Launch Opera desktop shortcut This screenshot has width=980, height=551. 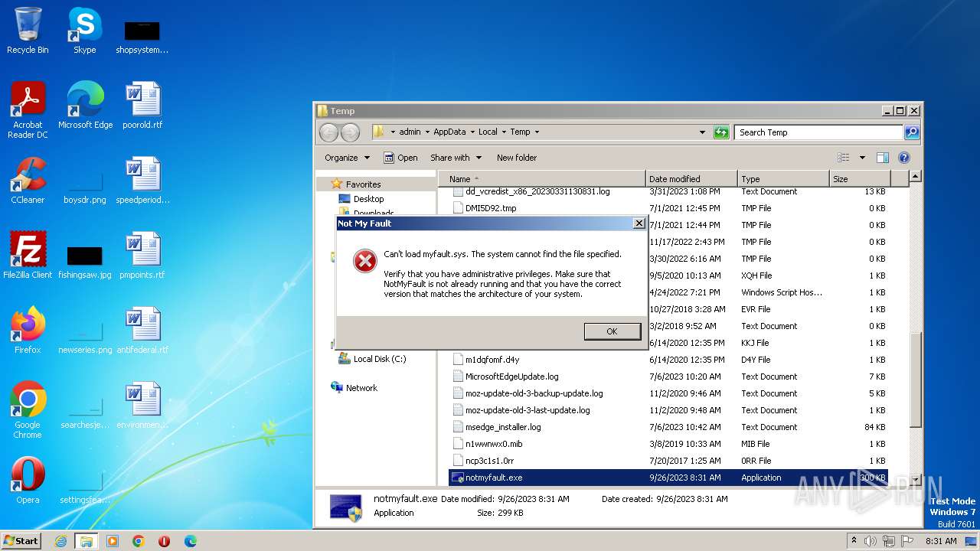(x=28, y=481)
